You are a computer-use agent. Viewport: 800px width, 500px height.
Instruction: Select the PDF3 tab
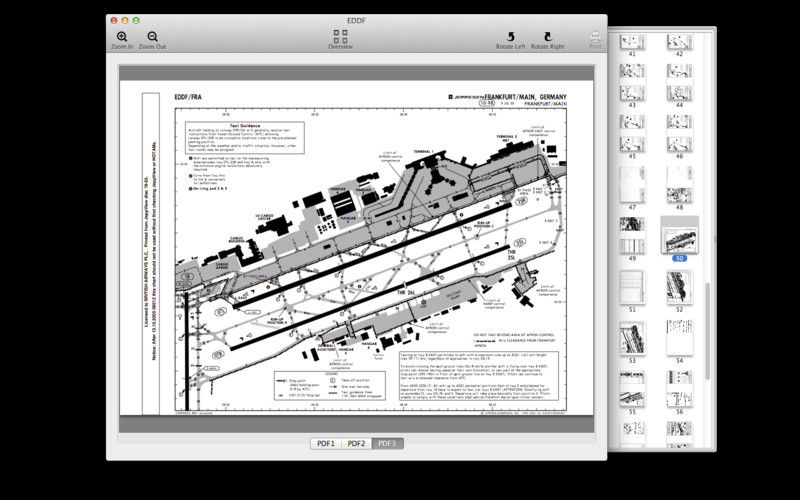(387, 443)
